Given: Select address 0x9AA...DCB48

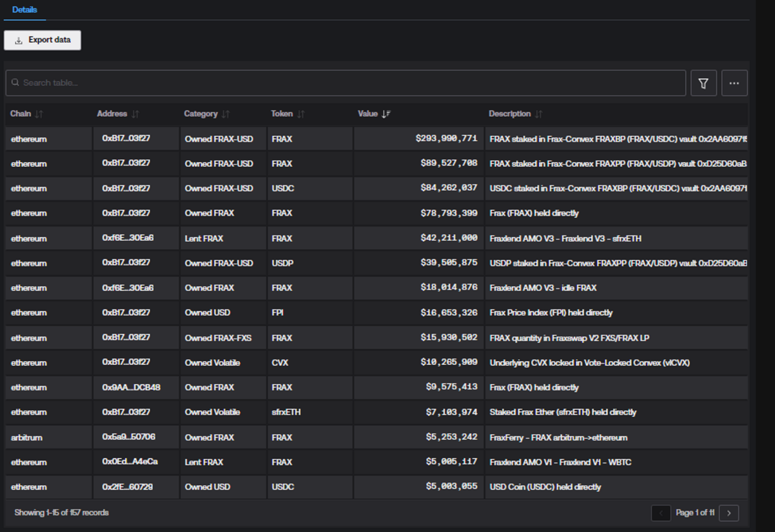Looking at the screenshot, I should pyautogui.click(x=131, y=387).
